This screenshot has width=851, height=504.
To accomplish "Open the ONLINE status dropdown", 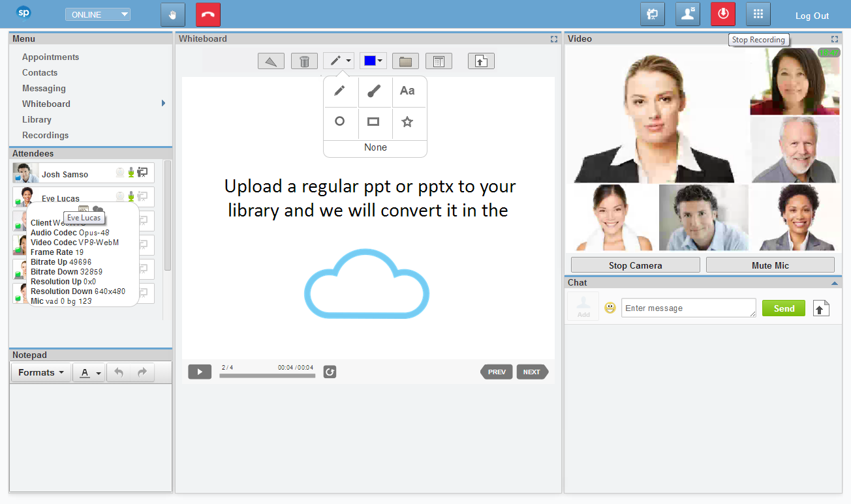I will click(x=98, y=15).
